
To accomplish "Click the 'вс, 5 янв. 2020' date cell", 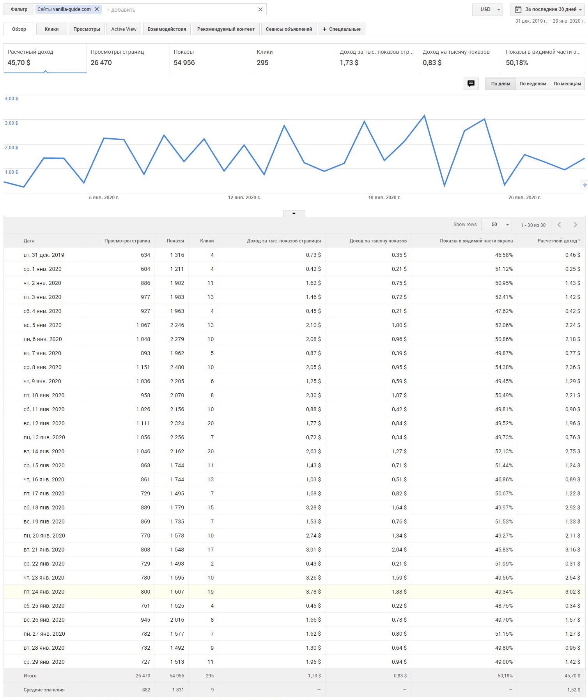I will [43, 325].
